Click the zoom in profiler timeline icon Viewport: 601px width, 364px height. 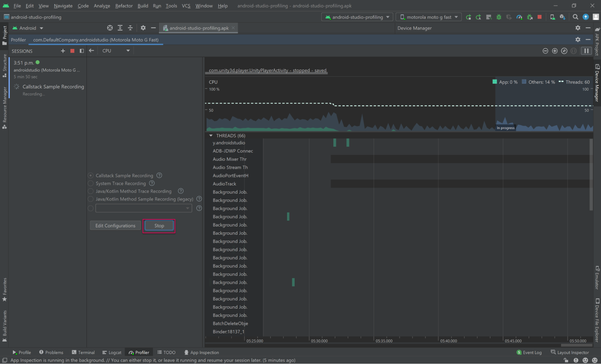tap(555, 51)
